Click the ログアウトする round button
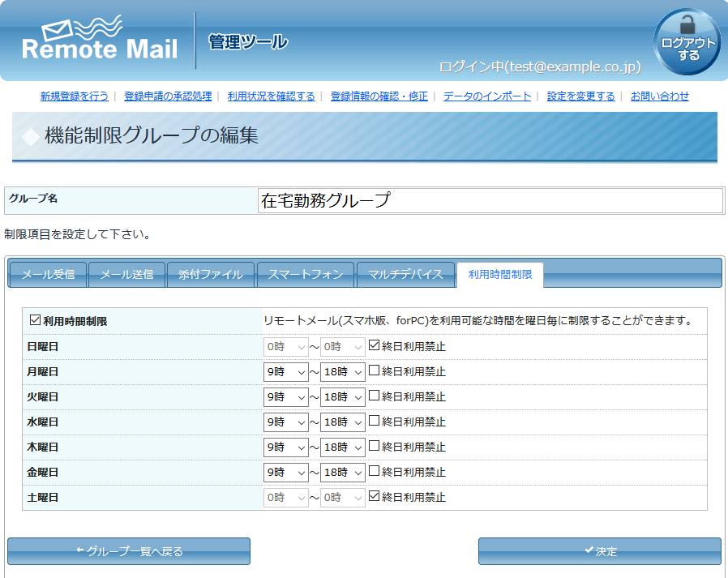Screen dimensions: 728x578 (x=687, y=42)
